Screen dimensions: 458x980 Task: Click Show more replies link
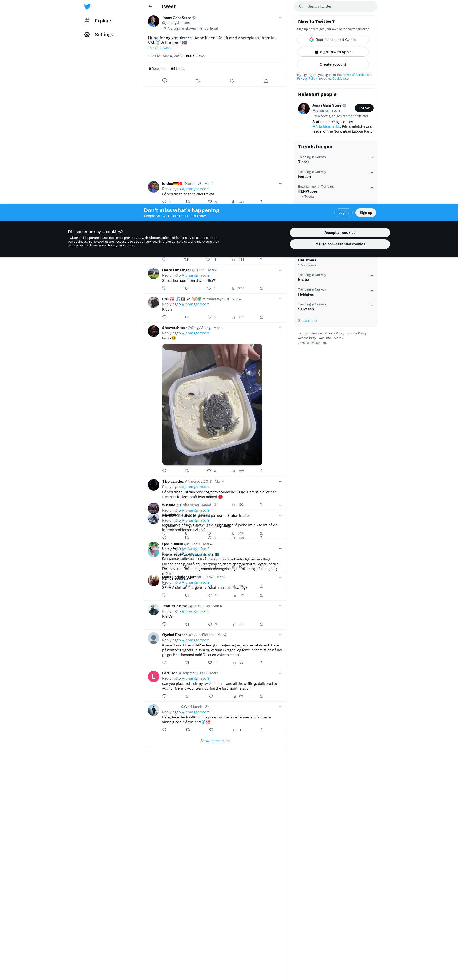tap(215, 741)
